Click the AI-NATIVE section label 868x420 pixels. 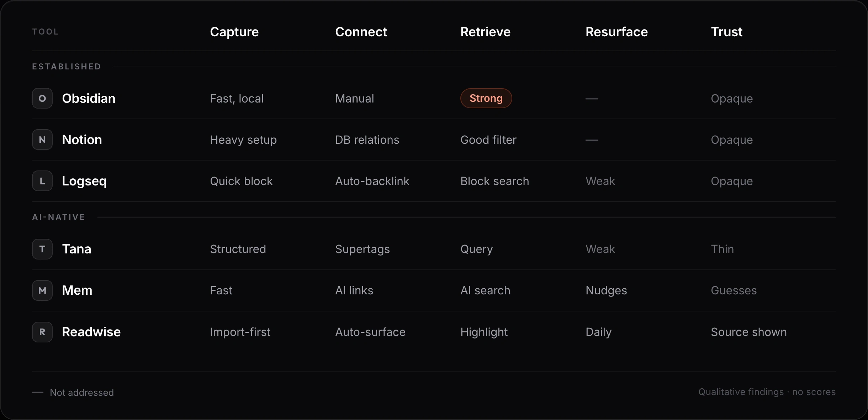59,217
